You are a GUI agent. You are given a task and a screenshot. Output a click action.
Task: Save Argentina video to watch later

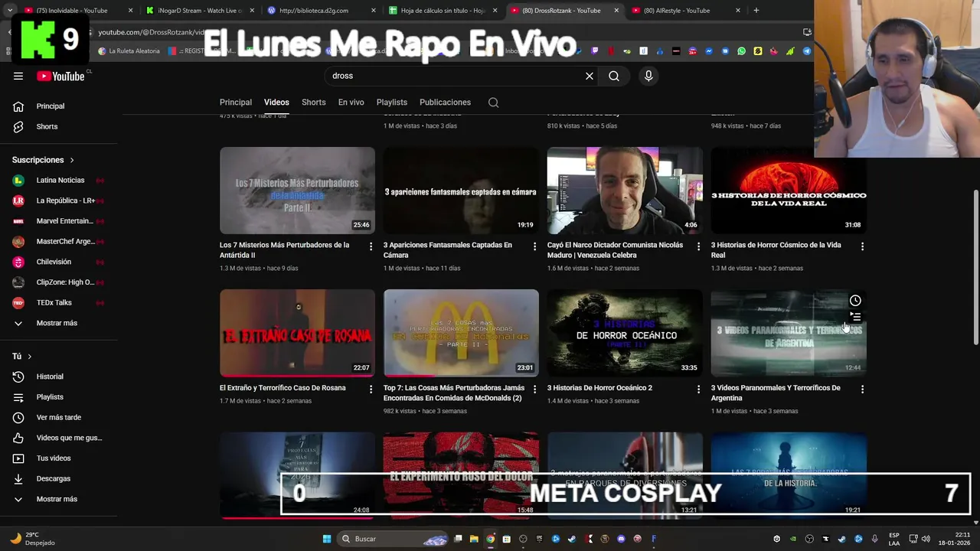(x=855, y=301)
